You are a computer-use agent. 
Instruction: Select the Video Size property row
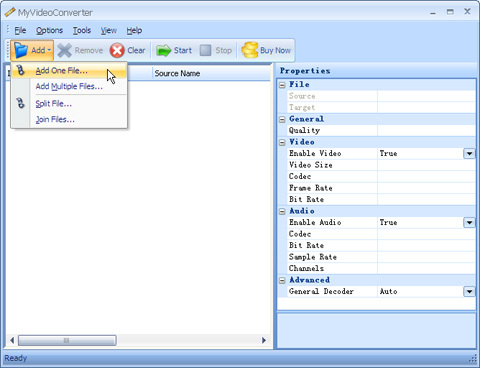tap(381, 165)
